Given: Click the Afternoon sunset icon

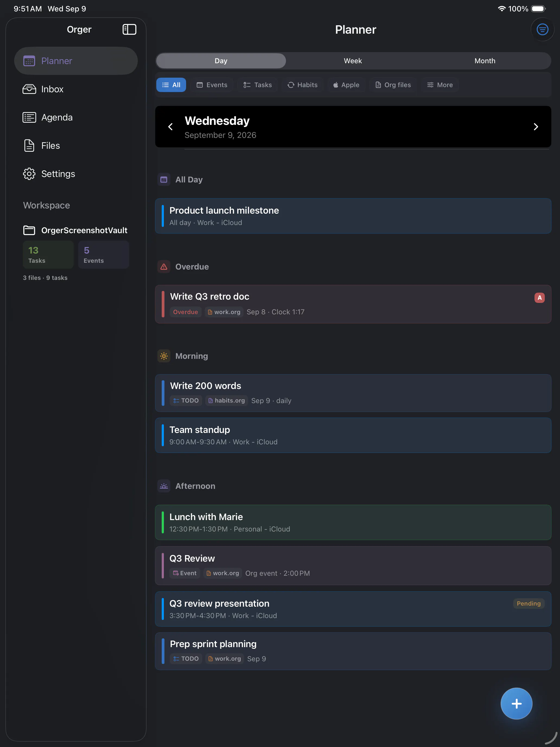Looking at the screenshot, I should tap(164, 486).
